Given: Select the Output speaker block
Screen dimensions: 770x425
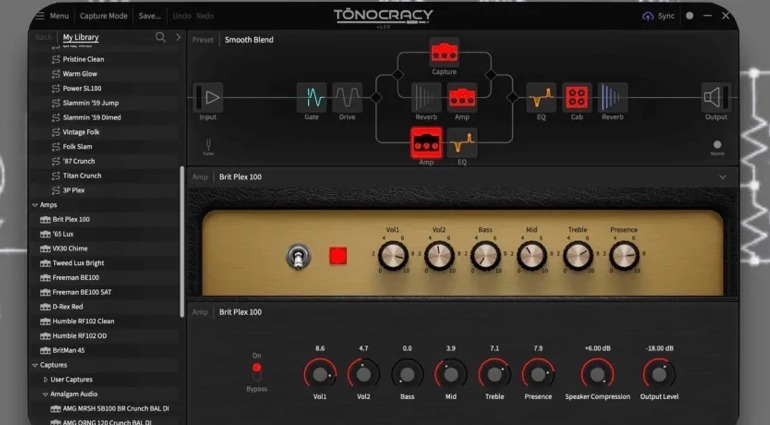Looking at the screenshot, I should [716, 97].
